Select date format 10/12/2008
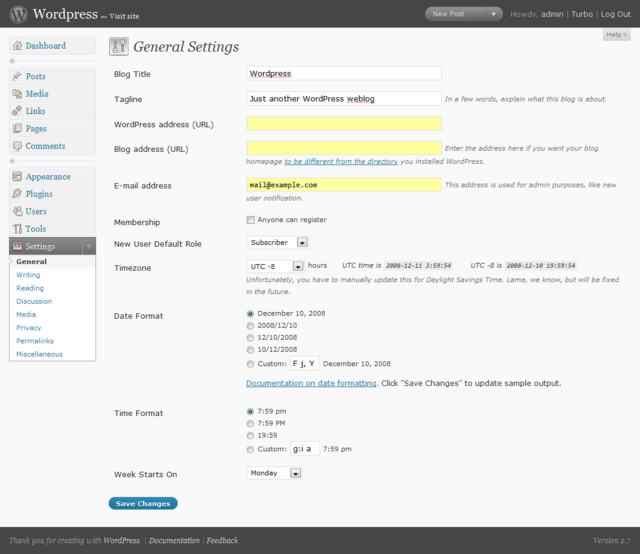The image size is (640, 554). pyautogui.click(x=250, y=350)
